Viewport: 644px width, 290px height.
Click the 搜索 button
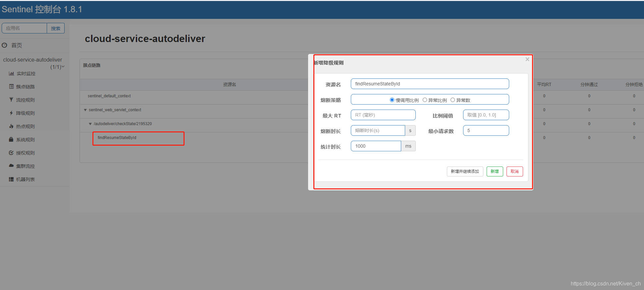point(56,28)
